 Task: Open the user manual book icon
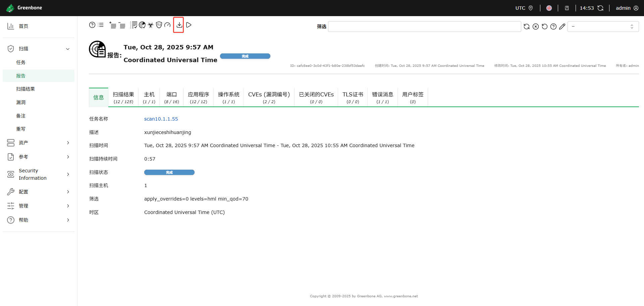pos(567,8)
